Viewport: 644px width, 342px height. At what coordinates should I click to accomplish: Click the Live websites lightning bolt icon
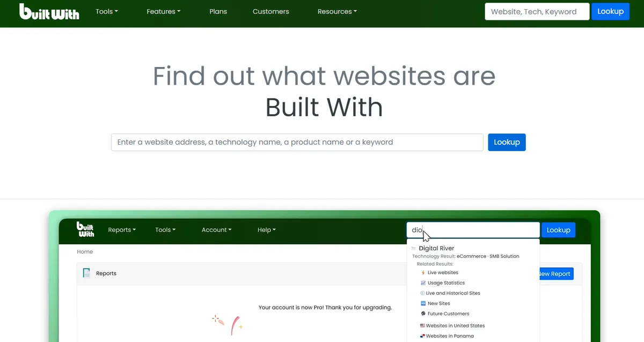pyautogui.click(x=423, y=272)
